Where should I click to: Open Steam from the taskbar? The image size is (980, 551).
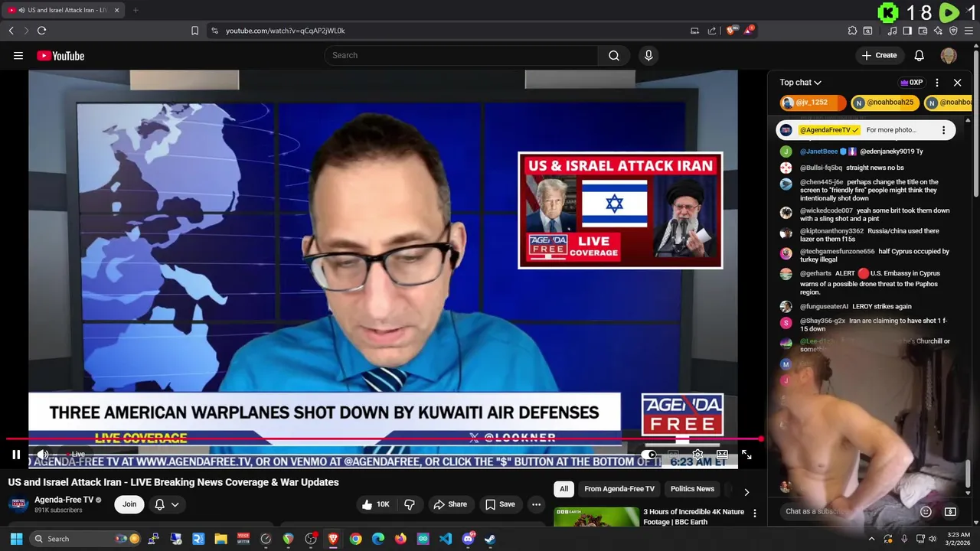490,539
